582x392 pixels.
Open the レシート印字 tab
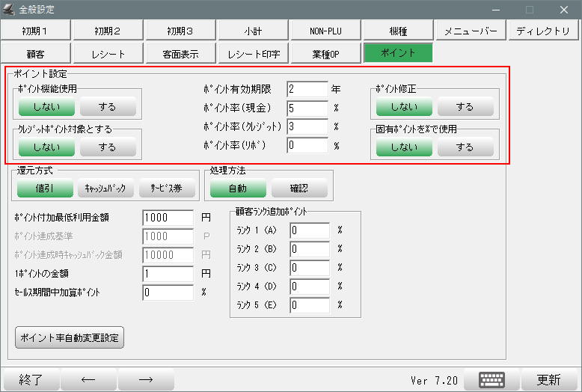click(x=253, y=54)
